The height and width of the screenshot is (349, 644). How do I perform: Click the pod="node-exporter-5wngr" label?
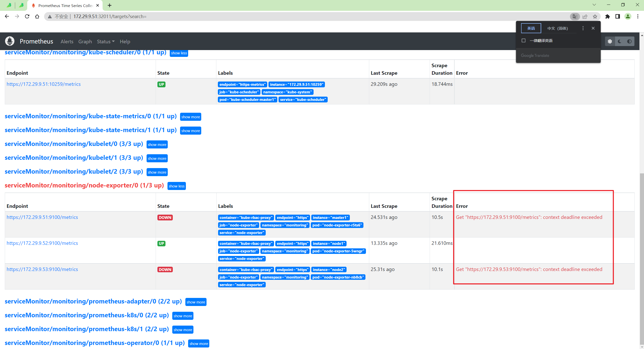pos(338,251)
